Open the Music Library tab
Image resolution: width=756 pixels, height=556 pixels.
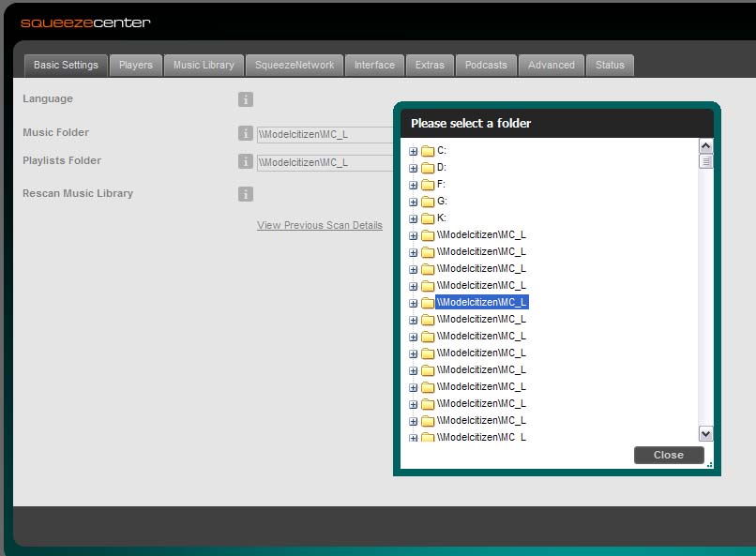coord(204,65)
